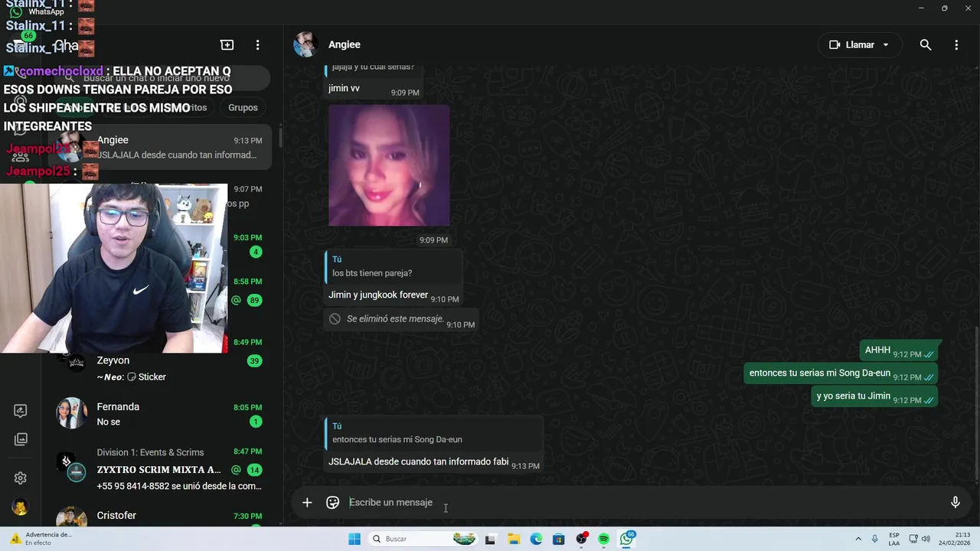Select the green sent bubble 'entonces tu serias mi Song Da-eun'
980x551 pixels.
click(841, 373)
